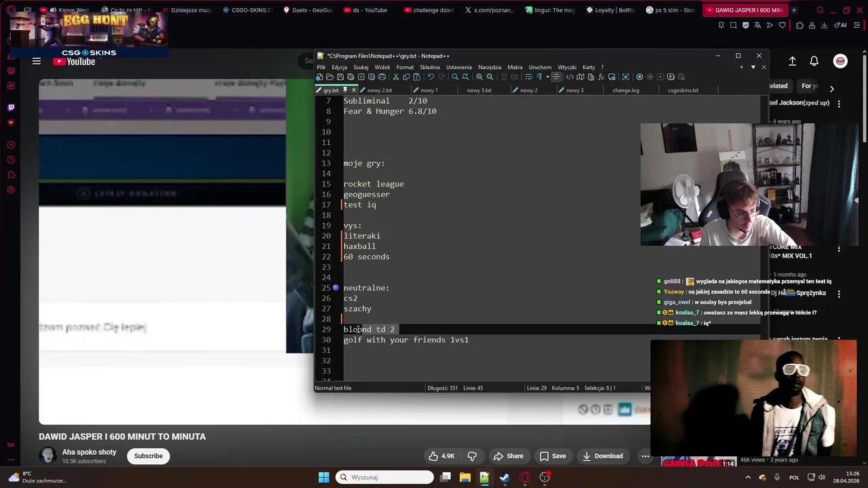
Task: Click the Print icon in Notepad++ toolbar
Action: click(x=382, y=77)
